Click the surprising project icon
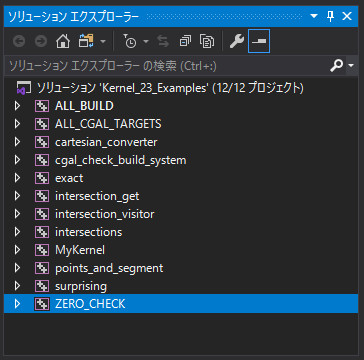 coord(42,286)
